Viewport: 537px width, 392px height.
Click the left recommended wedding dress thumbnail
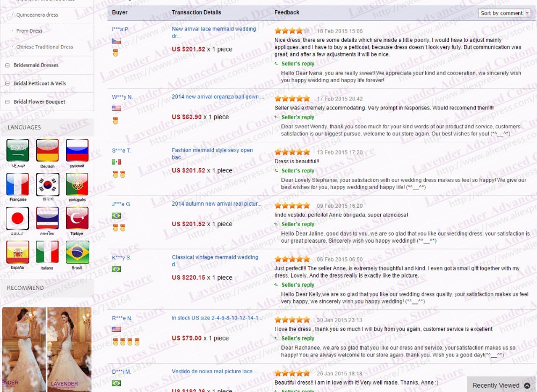24,349
